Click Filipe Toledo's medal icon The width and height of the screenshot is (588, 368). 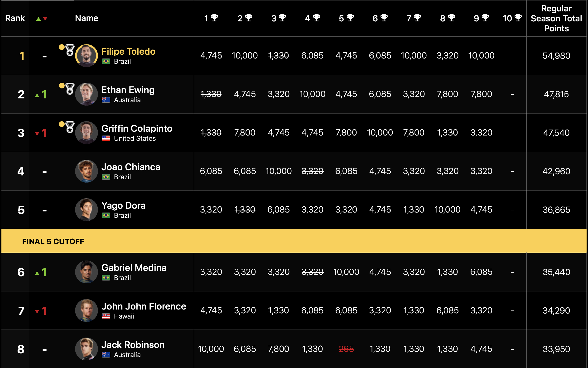point(70,50)
